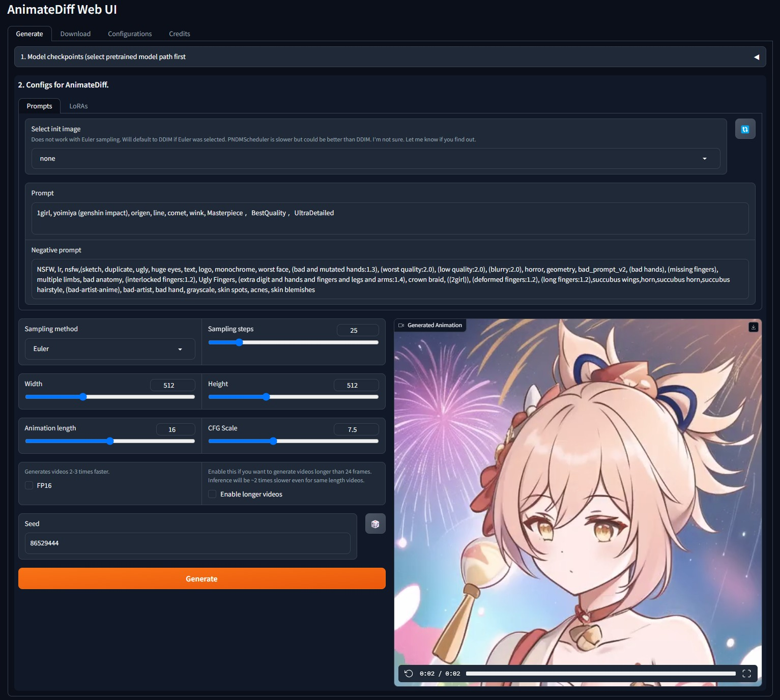Switch to the Generate tab
Viewport: 780px width, 700px height.
(30, 34)
